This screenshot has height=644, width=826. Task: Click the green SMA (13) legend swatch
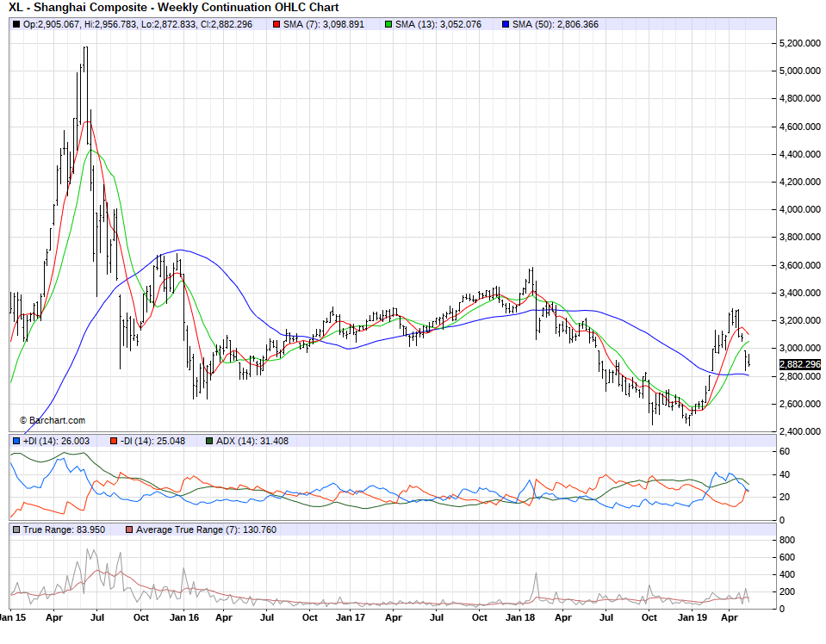pyautogui.click(x=390, y=24)
